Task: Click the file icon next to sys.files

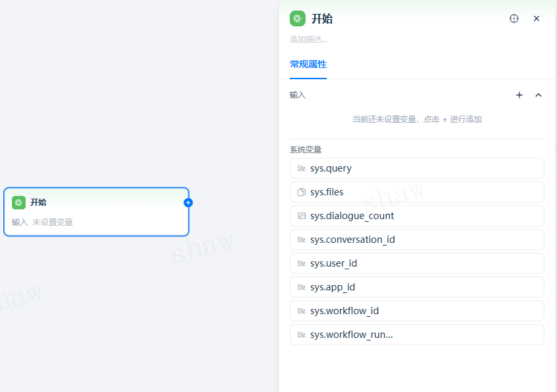Action: (302, 192)
